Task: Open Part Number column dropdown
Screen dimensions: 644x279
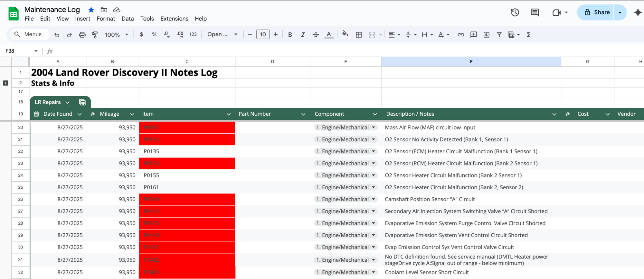Action: click(x=303, y=114)
